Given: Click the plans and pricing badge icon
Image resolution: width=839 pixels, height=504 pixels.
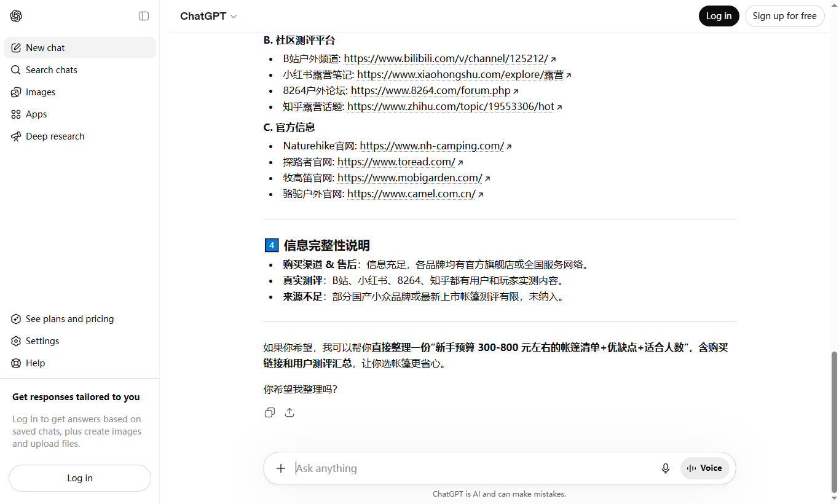Looking at the screenshot, I should (x=16, y=319).
